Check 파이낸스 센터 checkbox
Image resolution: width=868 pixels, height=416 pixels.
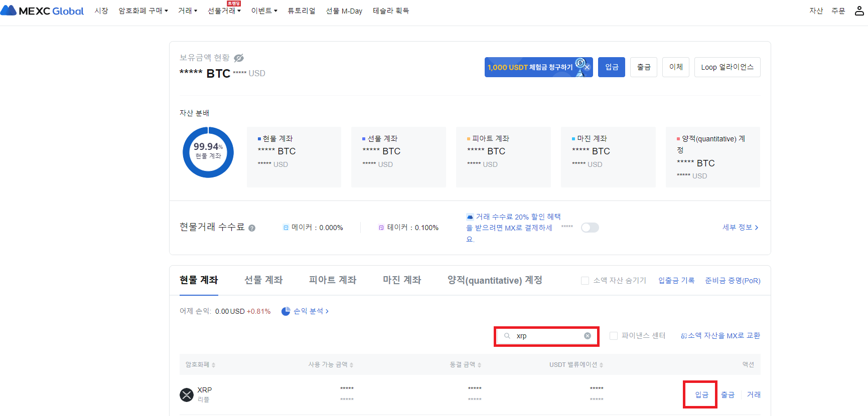(x=614, y=336)
